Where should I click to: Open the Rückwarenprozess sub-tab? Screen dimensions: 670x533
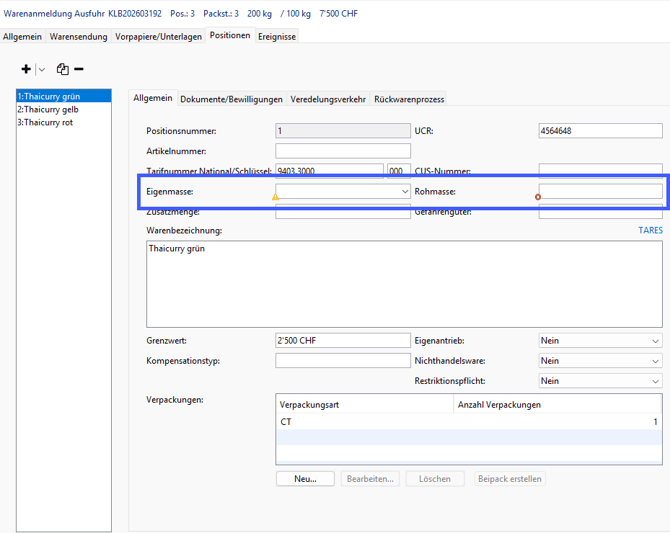coord(409,99)
